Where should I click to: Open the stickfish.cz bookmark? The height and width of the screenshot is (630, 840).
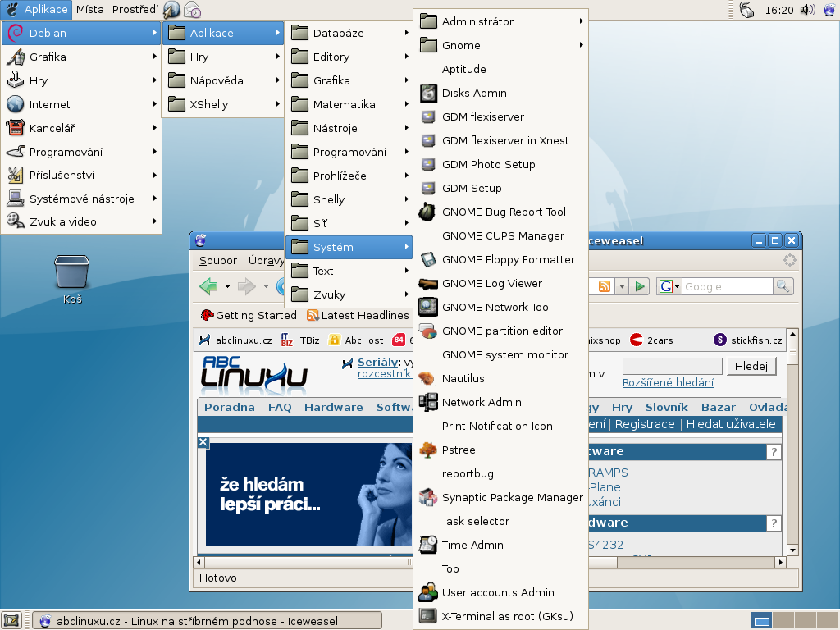pyautogui.click(x=748, y=340)
